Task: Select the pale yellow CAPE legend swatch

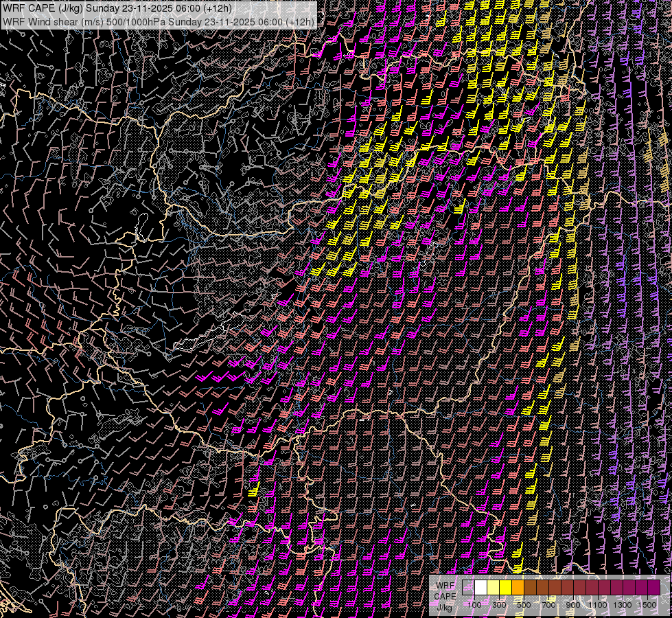Action: (x=493, y=587)
